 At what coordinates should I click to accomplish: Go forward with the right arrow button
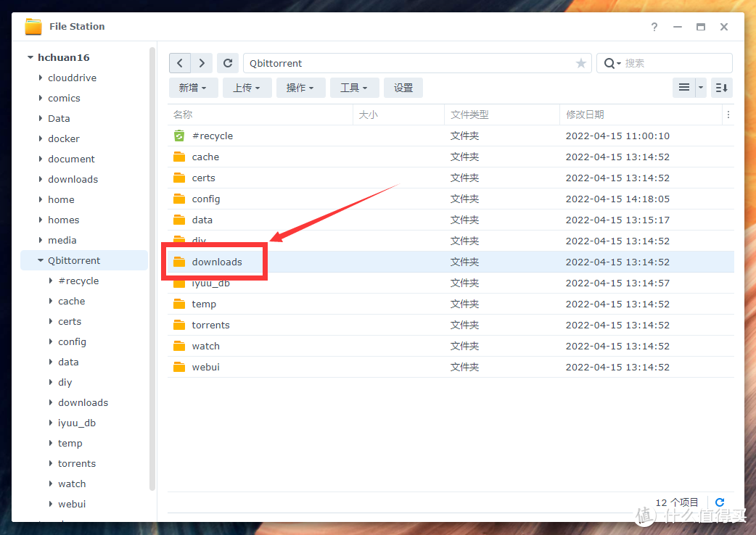[x=202, y=63]
